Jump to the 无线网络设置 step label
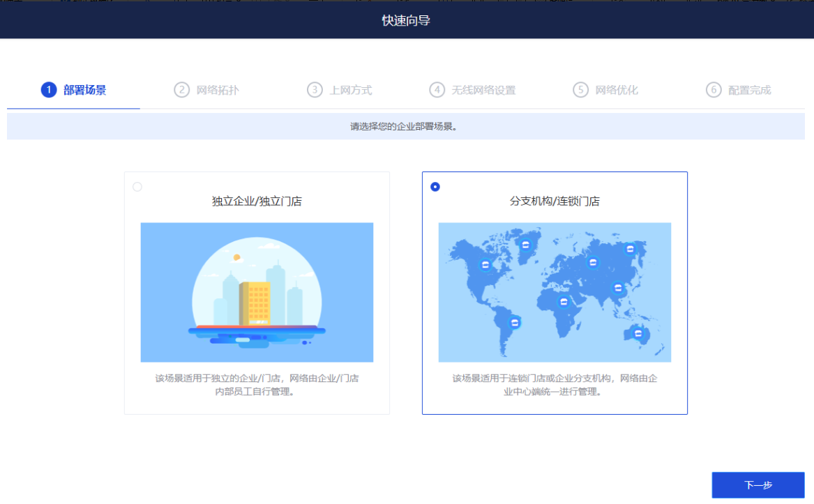The width and height of the screenshot is (814, 504). [483, 90]
